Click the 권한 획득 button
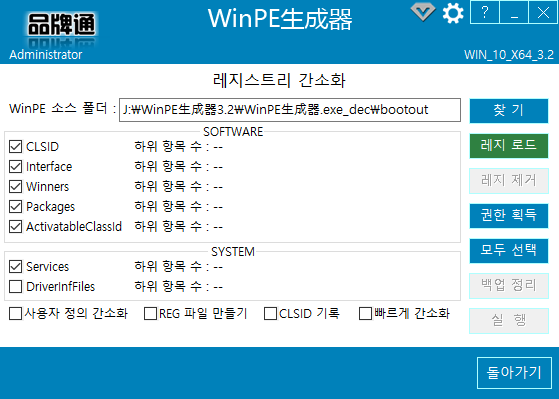The width and height of the screenshot is (559, 399). [509, 215]
